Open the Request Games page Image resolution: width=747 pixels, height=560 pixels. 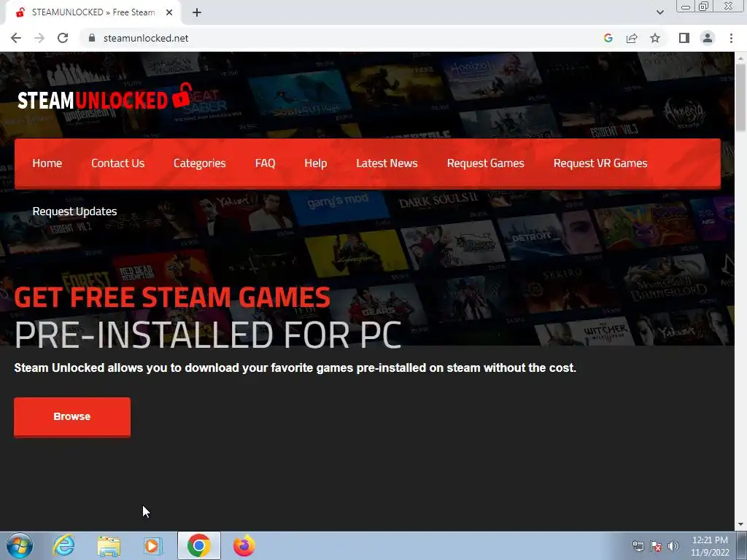(485, 163)
